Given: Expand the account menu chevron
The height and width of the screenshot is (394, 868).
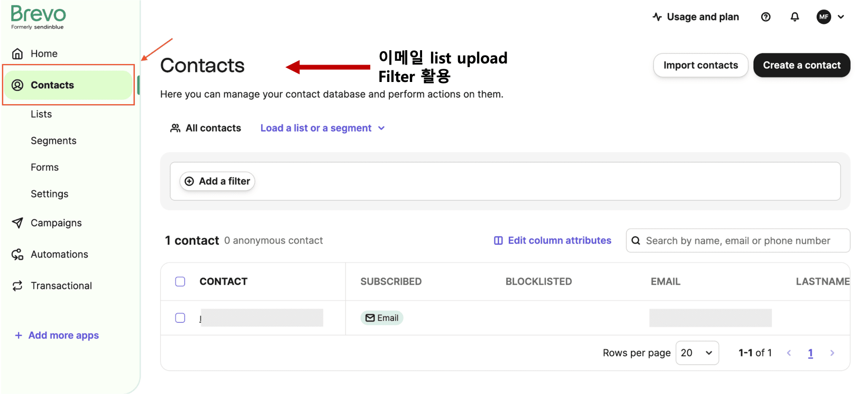Looking at the screenshot, I should [x=841, y=17].
